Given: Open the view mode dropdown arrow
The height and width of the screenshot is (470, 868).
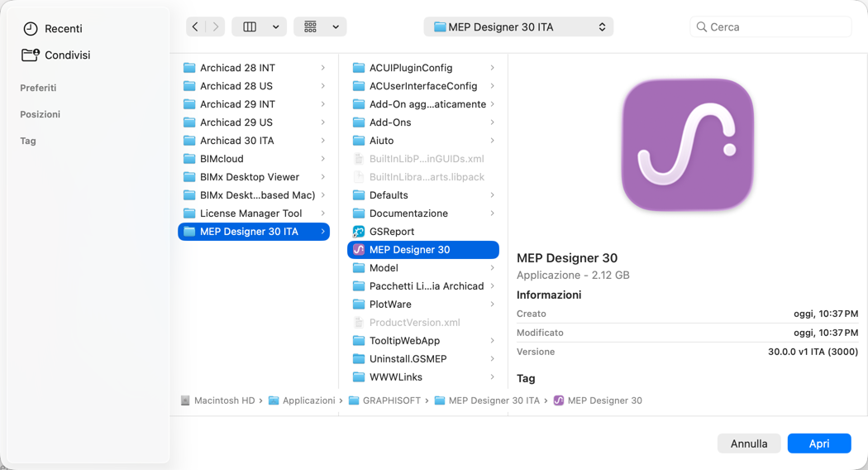Looking at the screenshot, I should (275, 26).
